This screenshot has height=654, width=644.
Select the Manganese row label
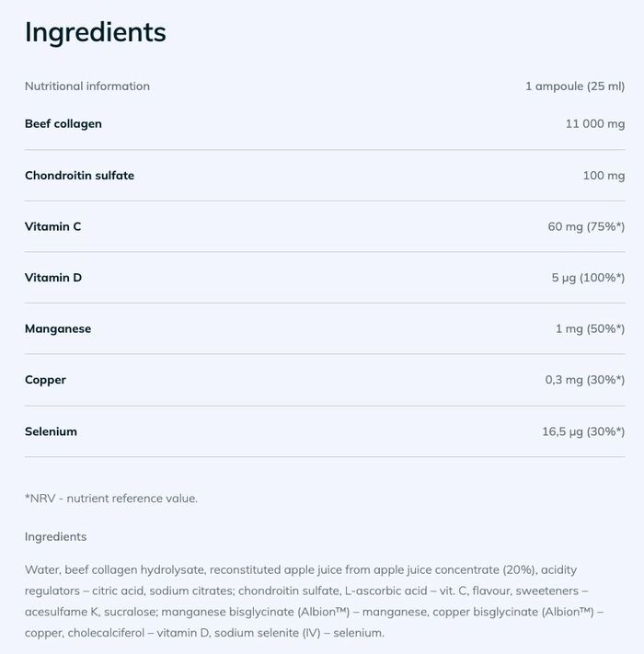click(x=58, y=329)
